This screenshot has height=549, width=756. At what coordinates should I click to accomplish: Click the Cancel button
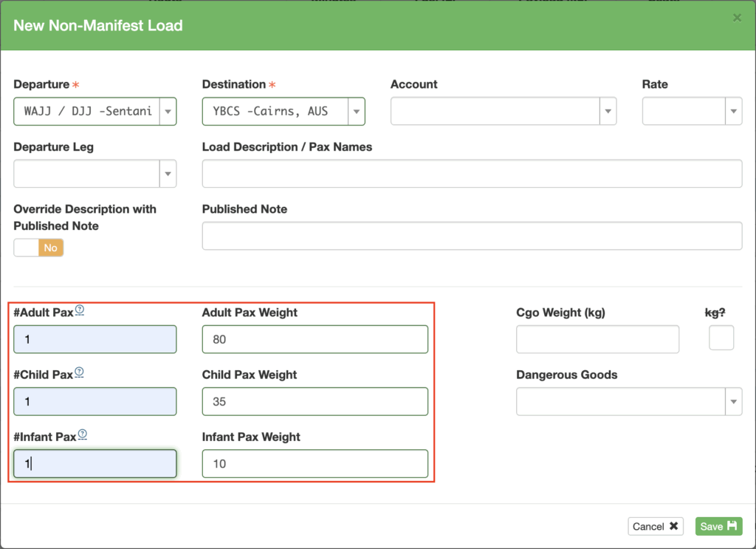pos(656,526)
